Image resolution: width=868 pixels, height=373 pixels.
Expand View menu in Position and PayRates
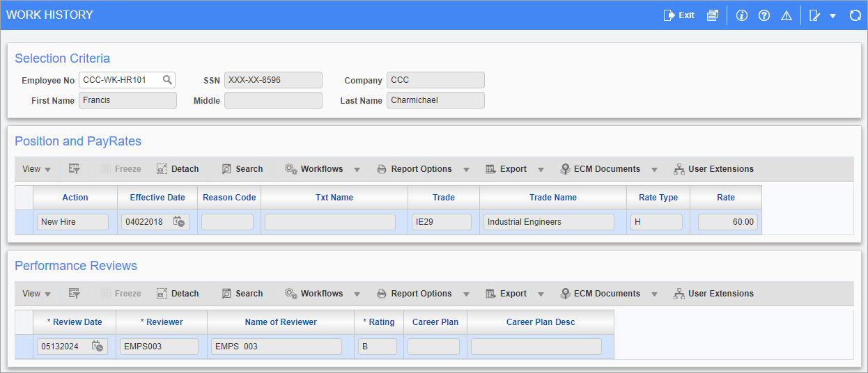point(36,169)
